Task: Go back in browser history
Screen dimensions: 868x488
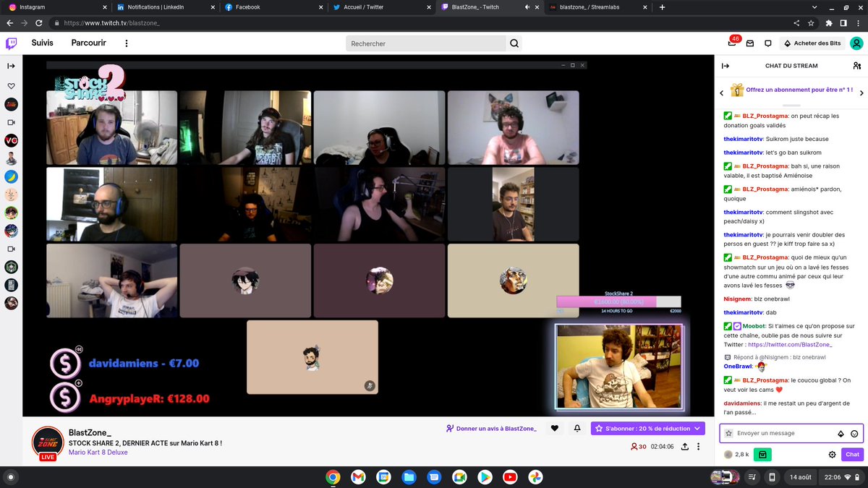Action: click(9, 23)
